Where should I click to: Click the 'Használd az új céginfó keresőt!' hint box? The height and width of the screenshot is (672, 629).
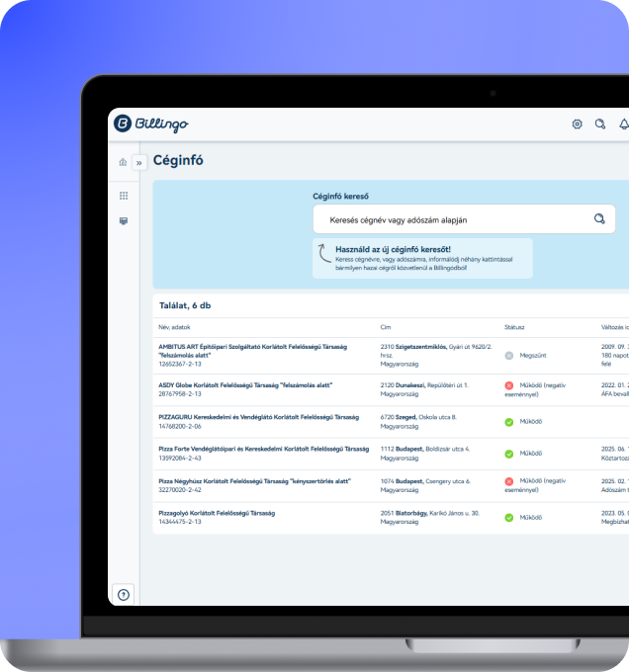click(422, 259)
